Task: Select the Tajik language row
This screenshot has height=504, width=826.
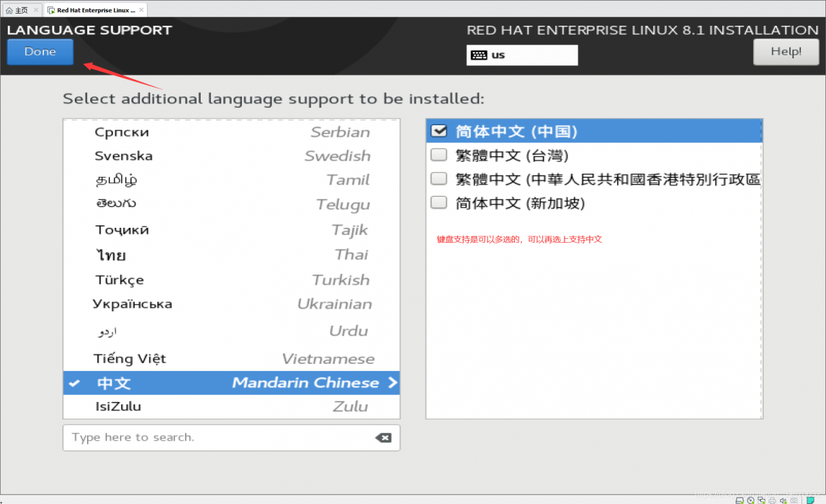Action: [x=232, y=230]
